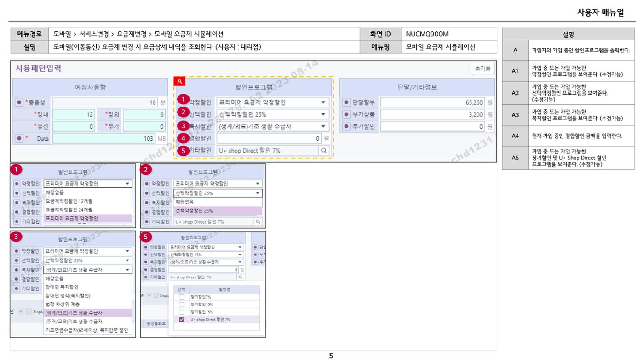Select 장애인 청각(복지할인) option
Screen dimensions: 644x362
[x=88, y=295]
